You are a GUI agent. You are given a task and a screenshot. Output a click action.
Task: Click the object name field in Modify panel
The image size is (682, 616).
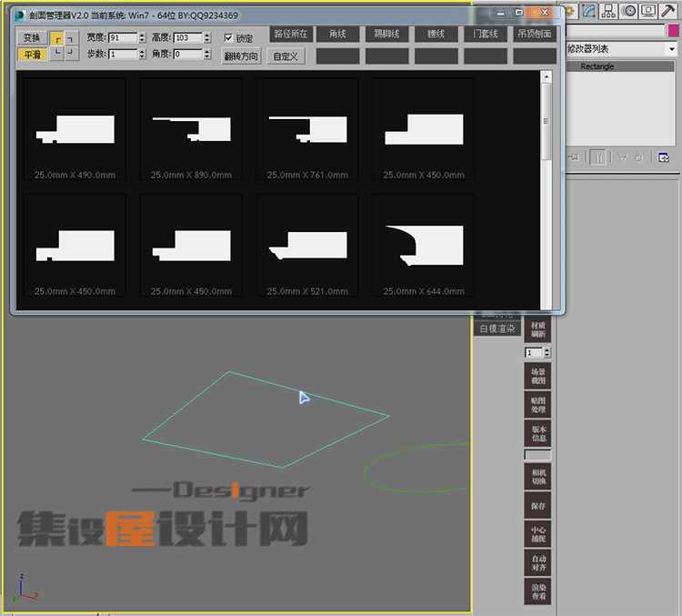[616, 30]
